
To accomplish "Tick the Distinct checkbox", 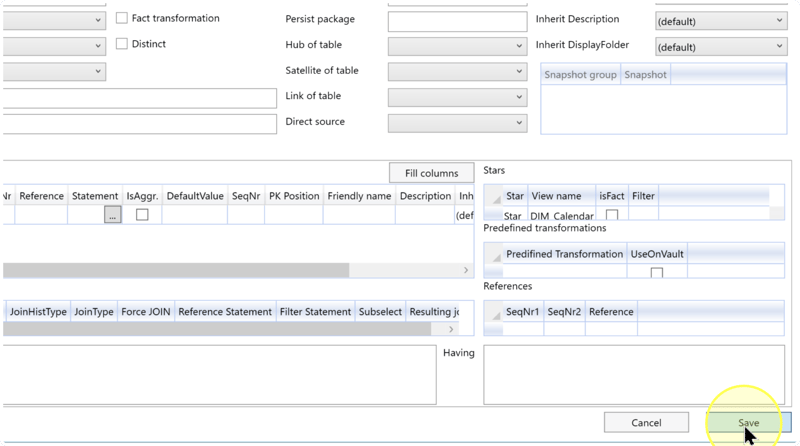I will tap(121, 44).
